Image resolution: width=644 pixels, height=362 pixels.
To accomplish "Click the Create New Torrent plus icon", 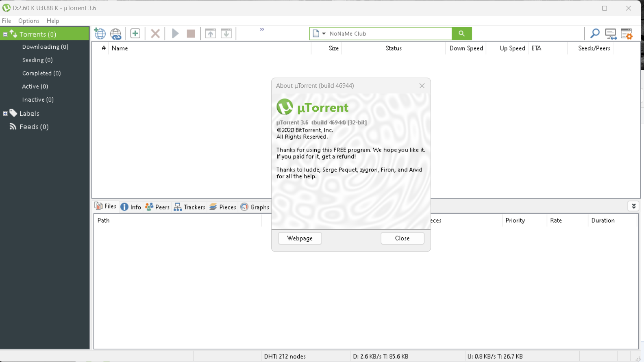I will click(135, 33).
